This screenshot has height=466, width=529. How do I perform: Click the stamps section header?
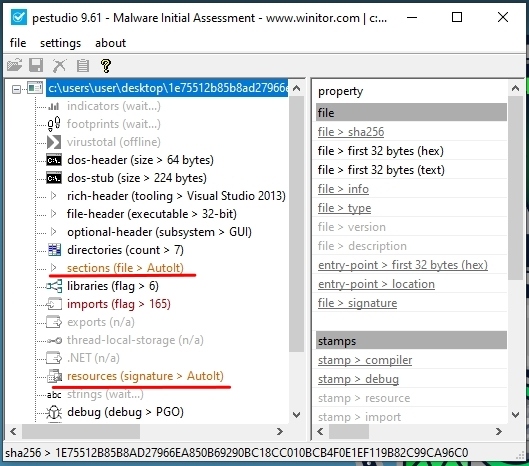point(411,341)
